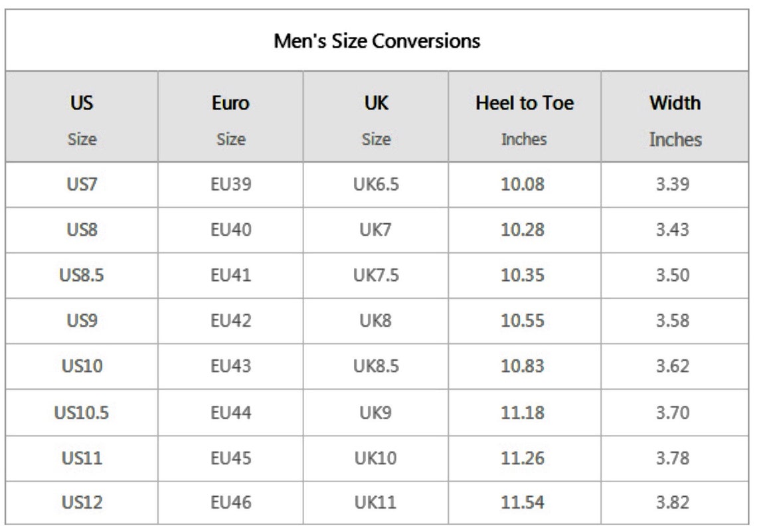This screenshot has width=757, height=532.
Task: Select the Width Inches column header
Action: (675, 117)
